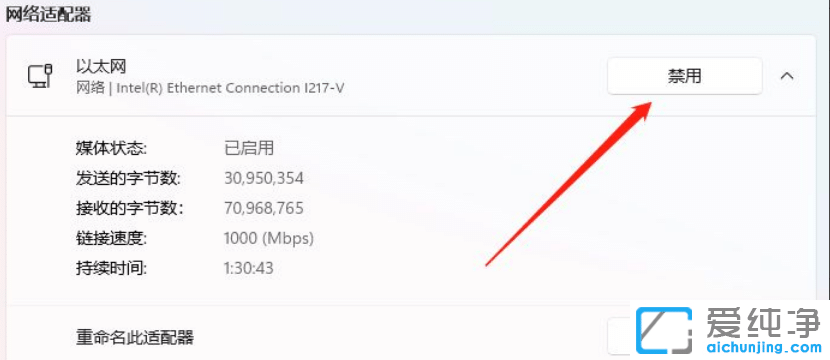Click the 爱纯净 watermark logo icon

(664, 331)
